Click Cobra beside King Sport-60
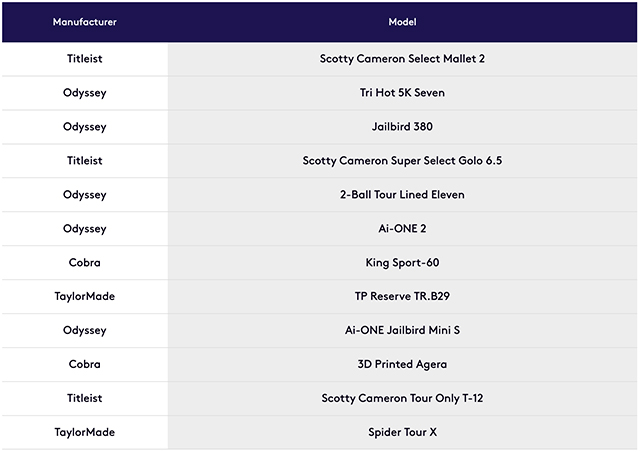The image size is (640, 452). pos(84,263)
